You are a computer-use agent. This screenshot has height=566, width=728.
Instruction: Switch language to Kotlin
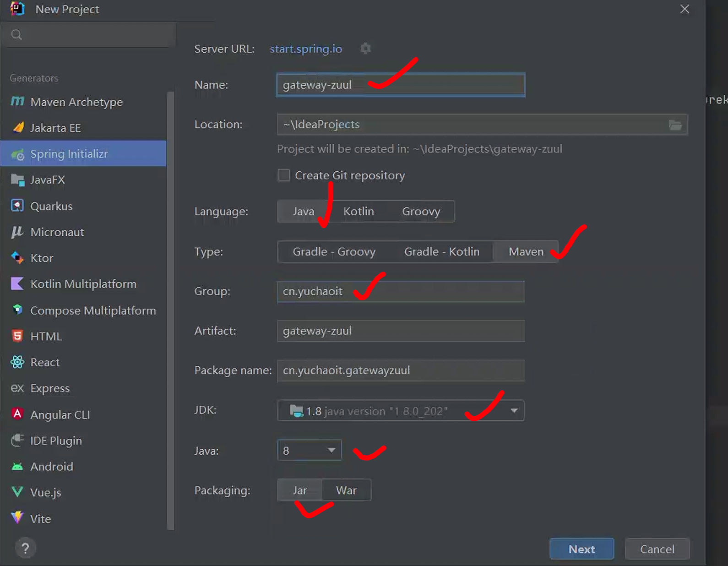tap(359, 212)
